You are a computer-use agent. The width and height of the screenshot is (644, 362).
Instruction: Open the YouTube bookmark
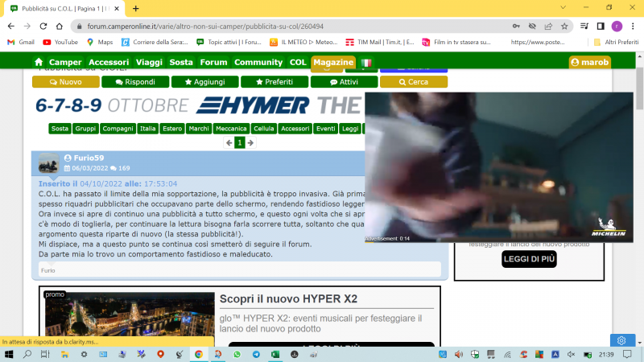click(x=60, y=43)
